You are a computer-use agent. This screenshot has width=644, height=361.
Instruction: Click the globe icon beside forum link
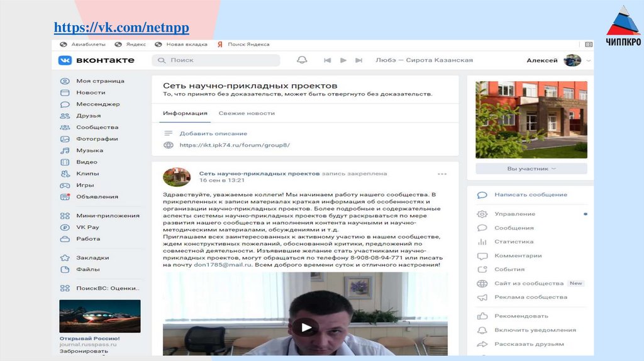[169, 145]
